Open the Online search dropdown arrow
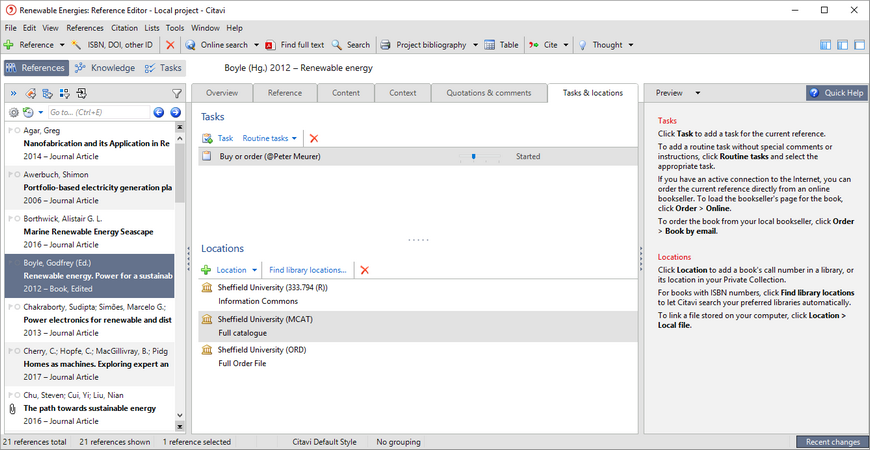This screenshot has height=450, width=870. [x=256, y=45]
